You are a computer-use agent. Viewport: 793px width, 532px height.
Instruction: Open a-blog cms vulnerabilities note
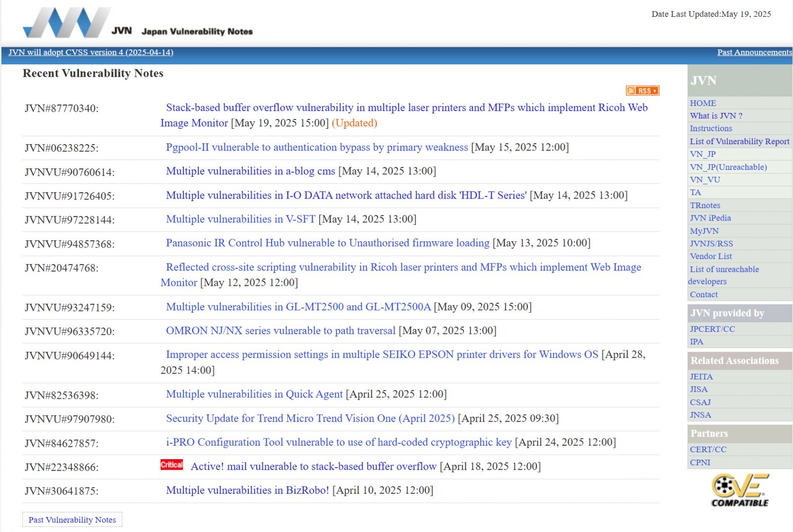(x=250, y=171)
